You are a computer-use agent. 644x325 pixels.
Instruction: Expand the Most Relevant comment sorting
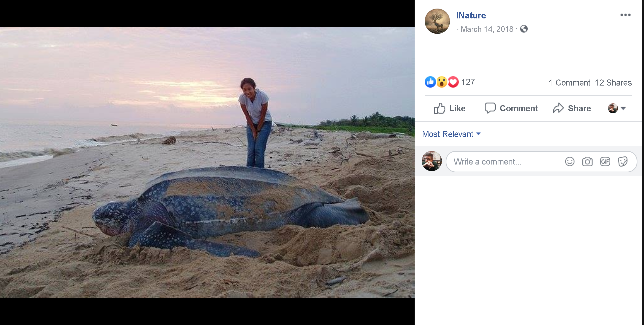point(451,134)
